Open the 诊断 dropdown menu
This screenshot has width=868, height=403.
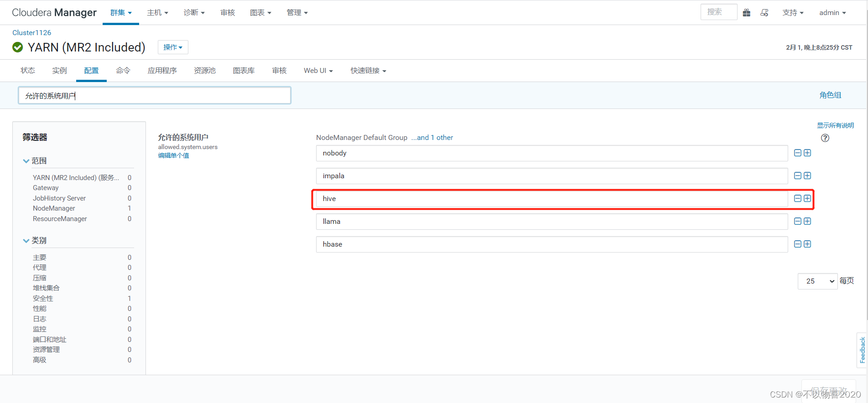click(194, 13)
